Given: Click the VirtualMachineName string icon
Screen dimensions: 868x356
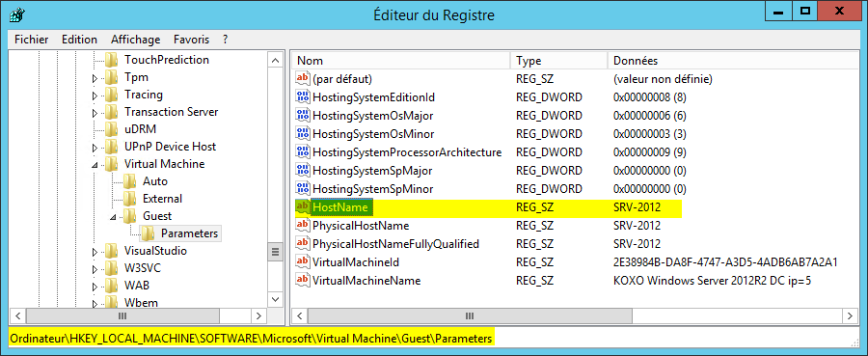Looking at the screenshot, I should tap(302, 280).
